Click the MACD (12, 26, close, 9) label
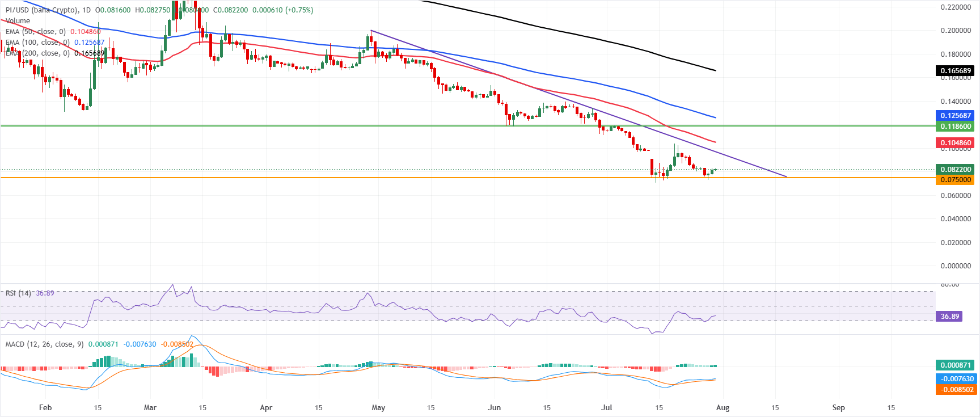The width and height of the screenshot is (980, 417). click(44, 344)
